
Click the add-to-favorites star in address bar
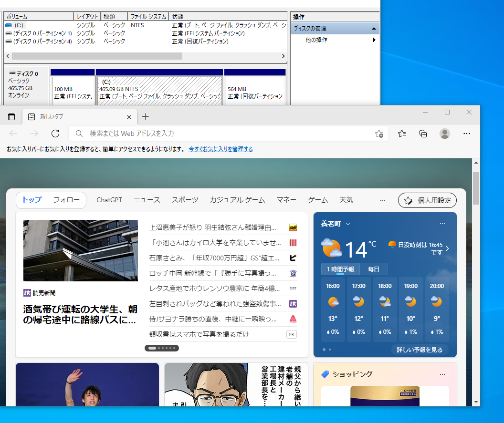[x=379, y=134]
